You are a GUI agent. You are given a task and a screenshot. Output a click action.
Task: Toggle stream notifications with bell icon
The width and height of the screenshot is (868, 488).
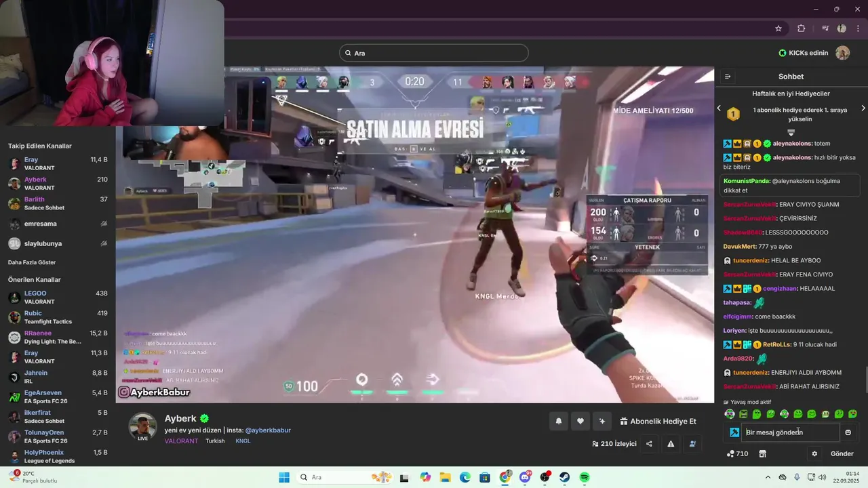click(559, 421)
